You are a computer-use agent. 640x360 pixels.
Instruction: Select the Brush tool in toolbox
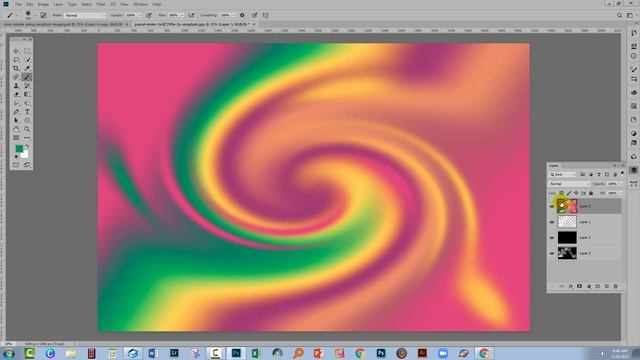27,77
